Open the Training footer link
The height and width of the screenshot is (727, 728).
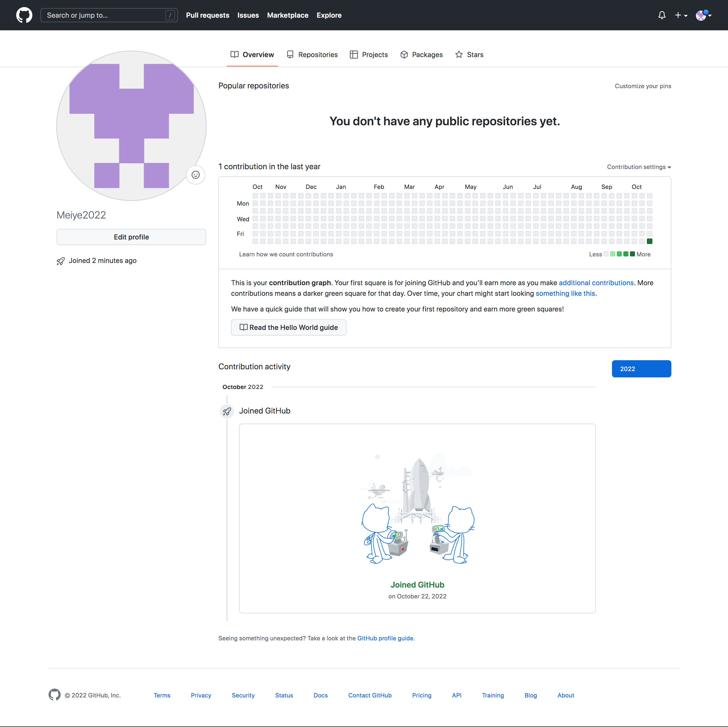point(493,695)
